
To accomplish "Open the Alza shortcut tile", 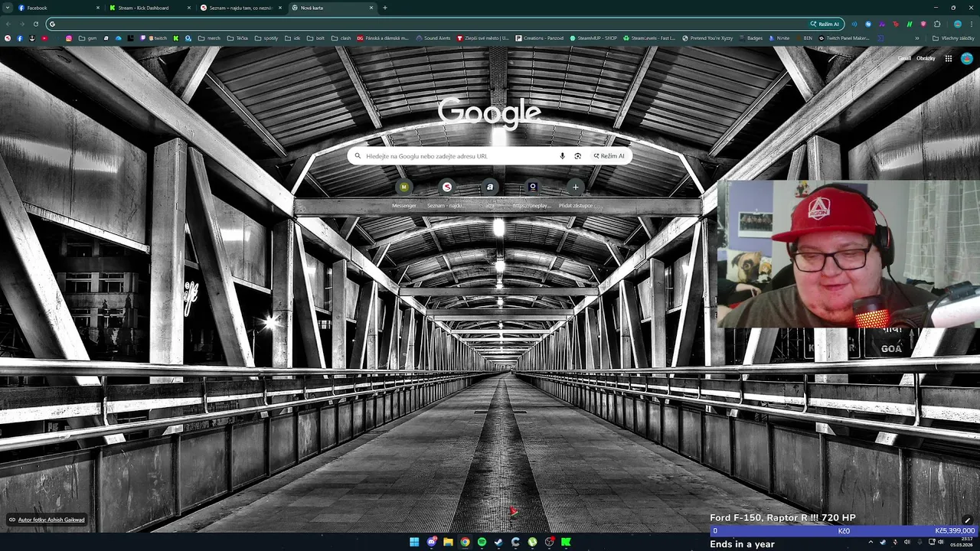I will [x=490, y=193].
